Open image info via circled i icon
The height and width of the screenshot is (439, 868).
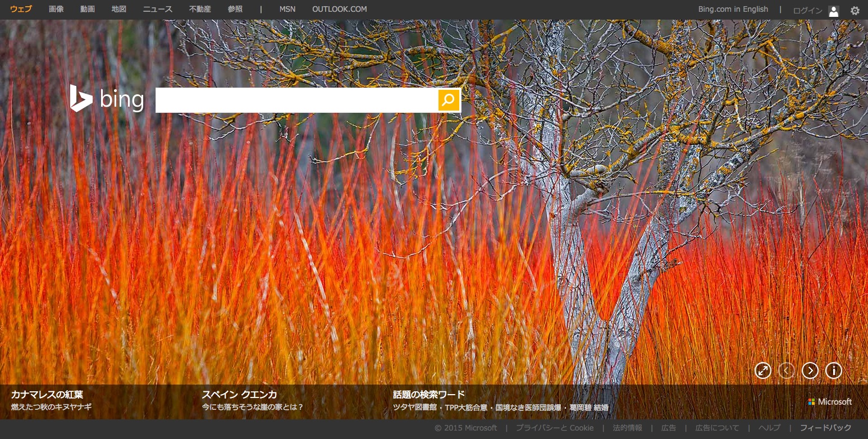[834, 371]
